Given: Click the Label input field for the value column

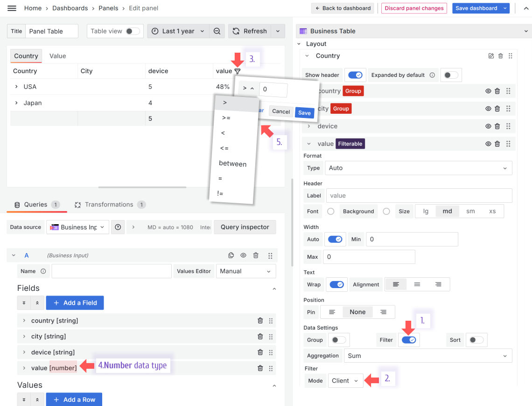Looking at the screenshot, I should [x=419, y=195].
